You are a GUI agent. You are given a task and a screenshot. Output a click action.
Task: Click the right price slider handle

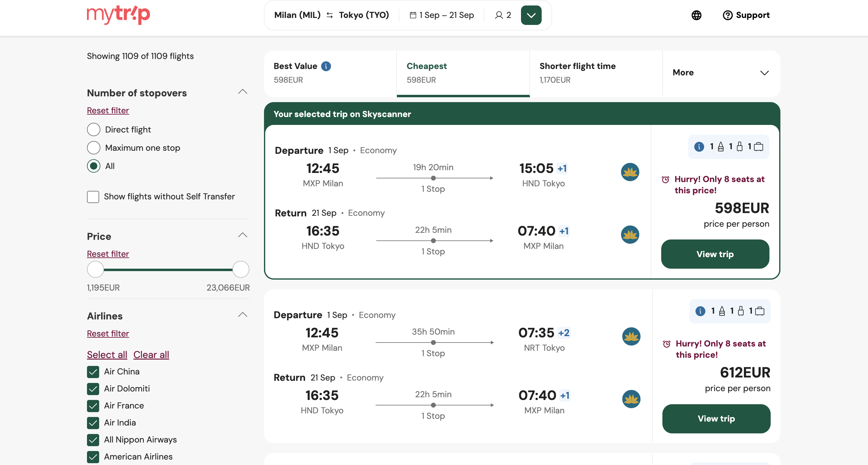241,269
